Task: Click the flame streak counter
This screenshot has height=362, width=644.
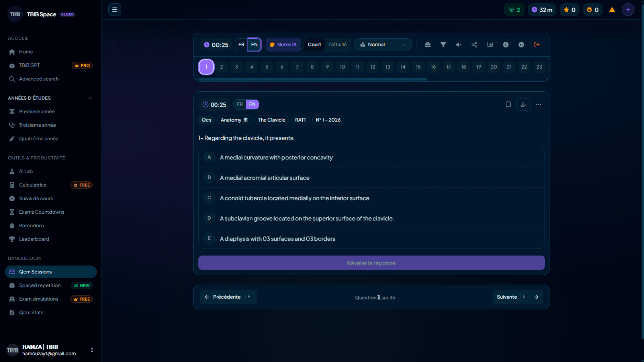Action: point(593,10)
